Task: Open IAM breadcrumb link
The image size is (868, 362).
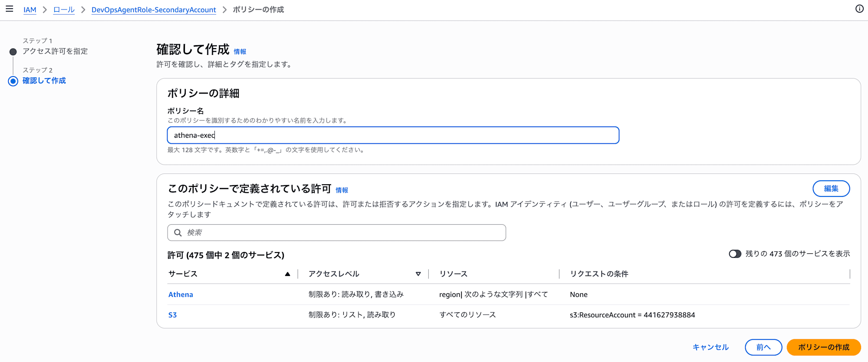Action: [30, 10]
